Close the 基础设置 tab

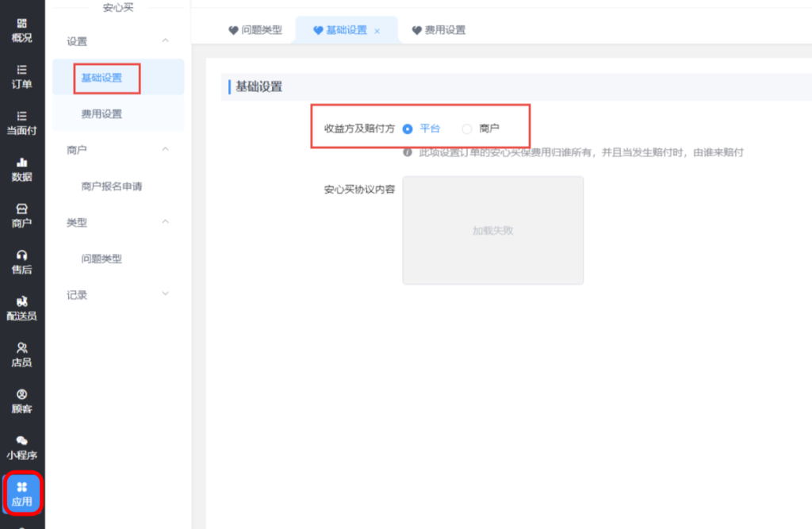click(x=377, y=31)
